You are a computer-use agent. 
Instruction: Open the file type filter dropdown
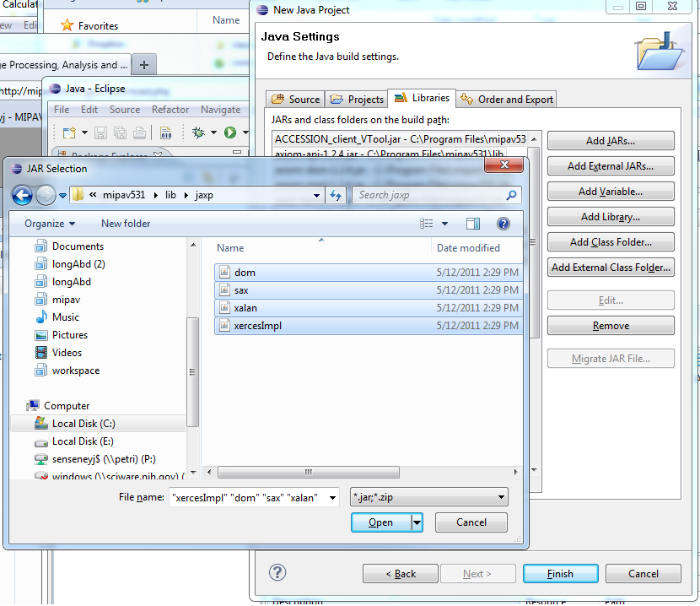click(428, 497)
